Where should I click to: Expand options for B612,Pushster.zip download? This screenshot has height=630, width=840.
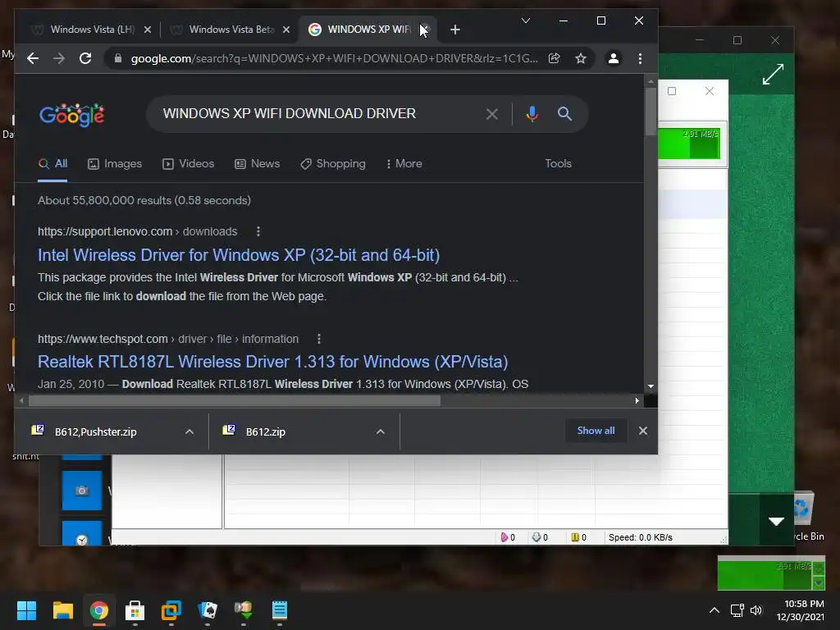tap(189, 431)
